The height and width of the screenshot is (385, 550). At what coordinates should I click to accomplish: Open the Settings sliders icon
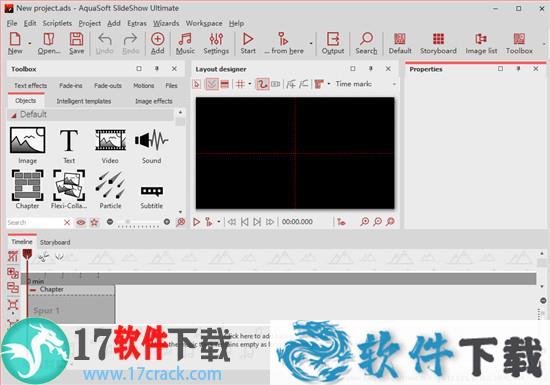216,43
